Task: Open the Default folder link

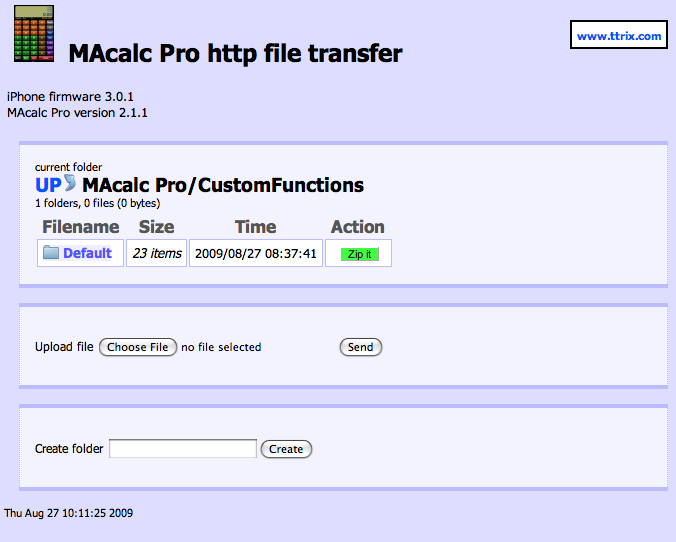Action: [x=88, y=253]
